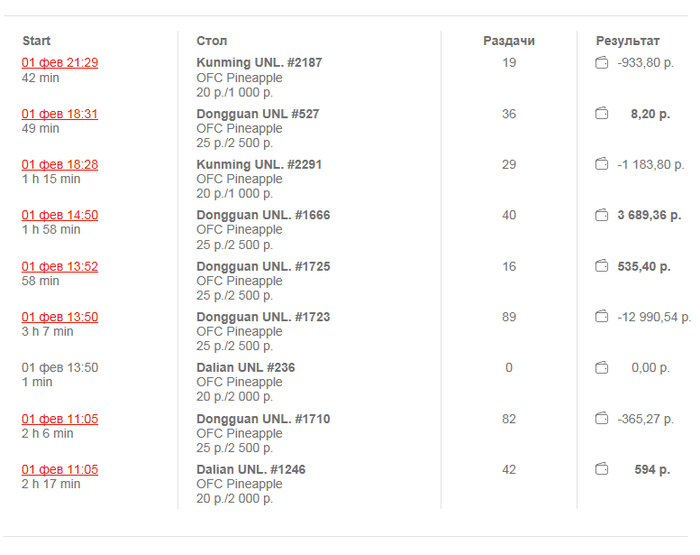The height and width of the screenshot is (555, 700).
Task: Click wallet icon beside 3 689,36 р.
Action: (x=602, y=215)
